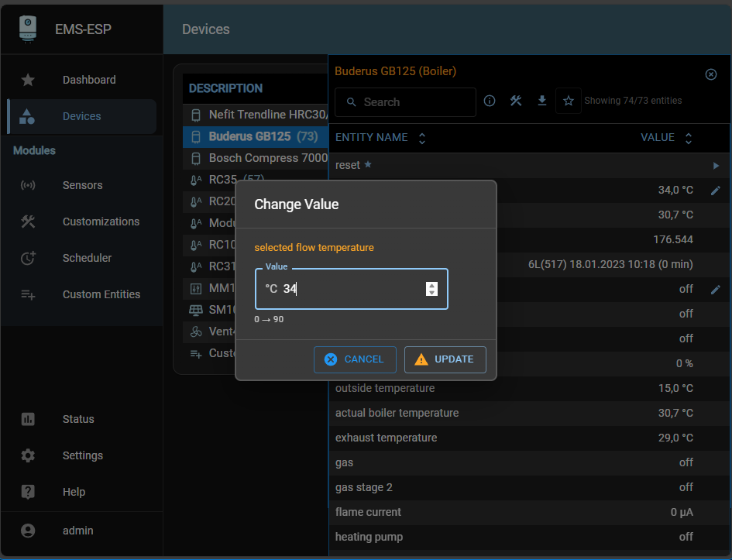Run the reset command play arrow
Viewport: 732px width, 560px height.
(x=716, y=165)
